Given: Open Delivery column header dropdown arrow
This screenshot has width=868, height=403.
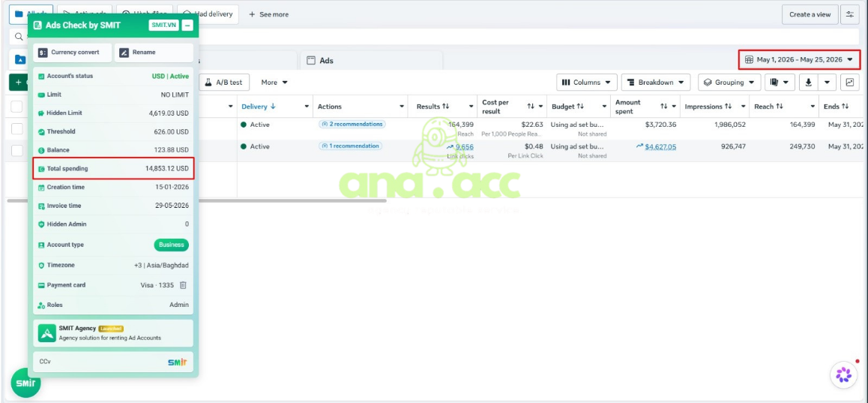Looking at the screenshot, I should point(307,107).
